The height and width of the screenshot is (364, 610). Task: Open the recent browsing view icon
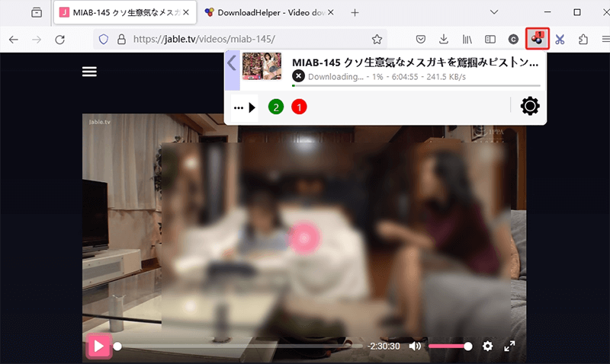[x=37, y=12]
